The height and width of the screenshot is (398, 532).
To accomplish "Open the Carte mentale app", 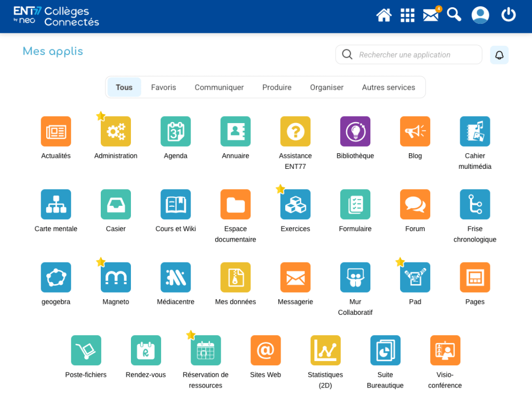I will [56, 204].
